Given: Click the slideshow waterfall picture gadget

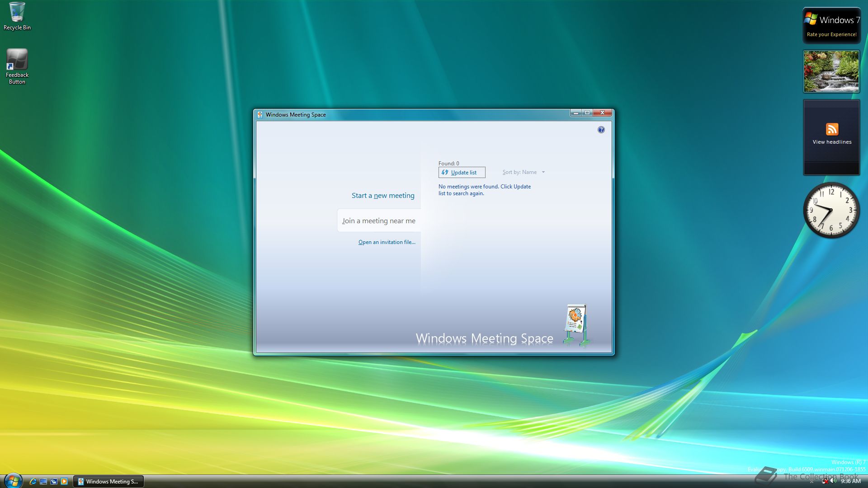Looking at the screenshot, I should [831, 71].
